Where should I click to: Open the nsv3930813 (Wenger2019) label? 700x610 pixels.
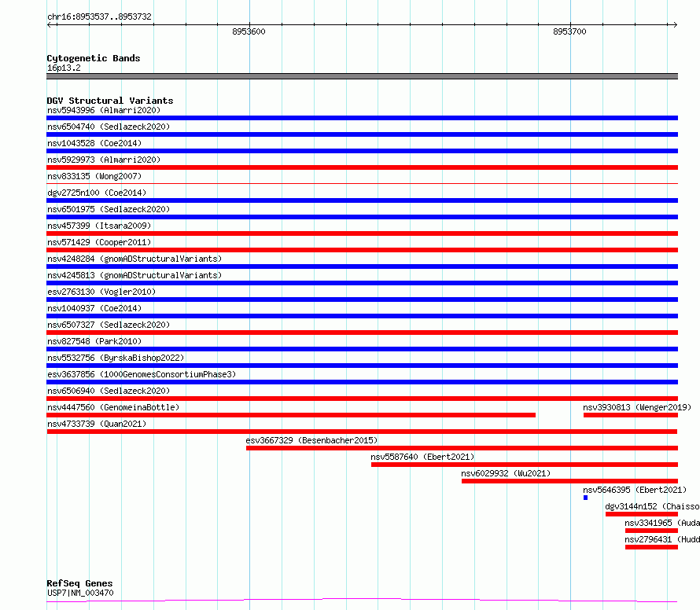tap(637, 407)
